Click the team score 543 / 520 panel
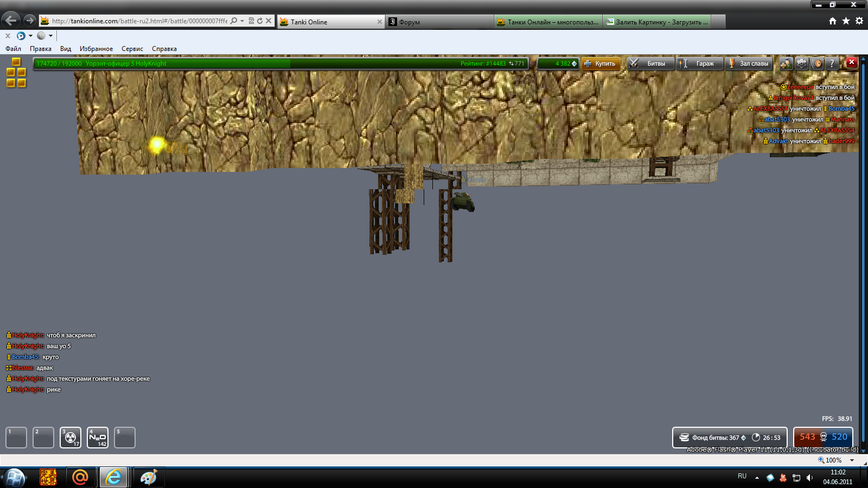868x488 pixels. 823,437
